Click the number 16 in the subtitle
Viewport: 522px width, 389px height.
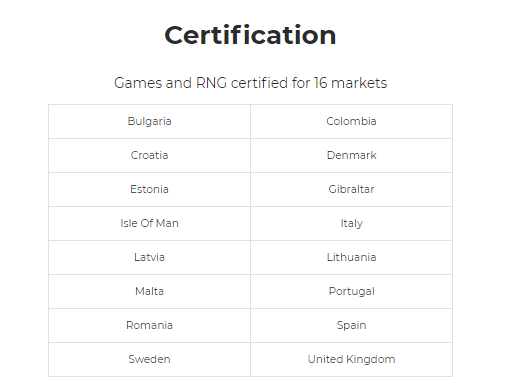click(x=320, y=83)
